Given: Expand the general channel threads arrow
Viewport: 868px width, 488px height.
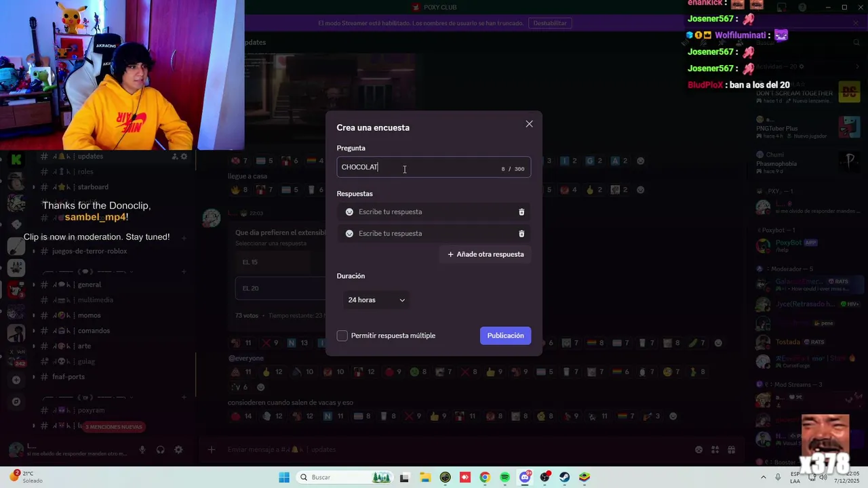Looking at the screenshot, I should (x=34, y=285).
